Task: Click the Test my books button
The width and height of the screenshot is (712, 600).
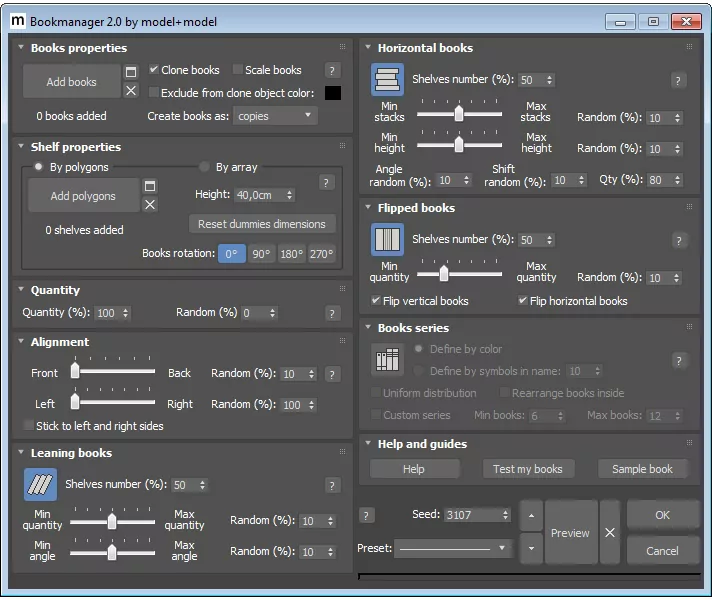Action: click(527, 469)
